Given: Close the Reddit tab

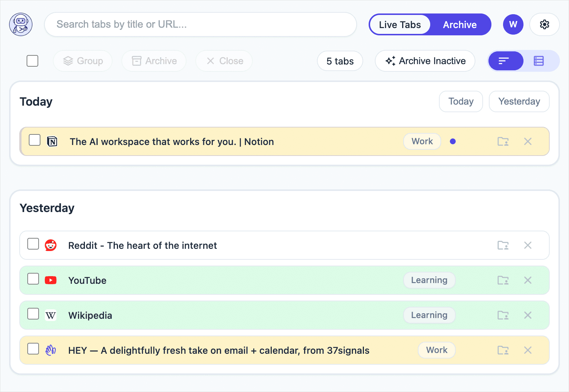Looking at the screenshot, I should tap(528, 245).
